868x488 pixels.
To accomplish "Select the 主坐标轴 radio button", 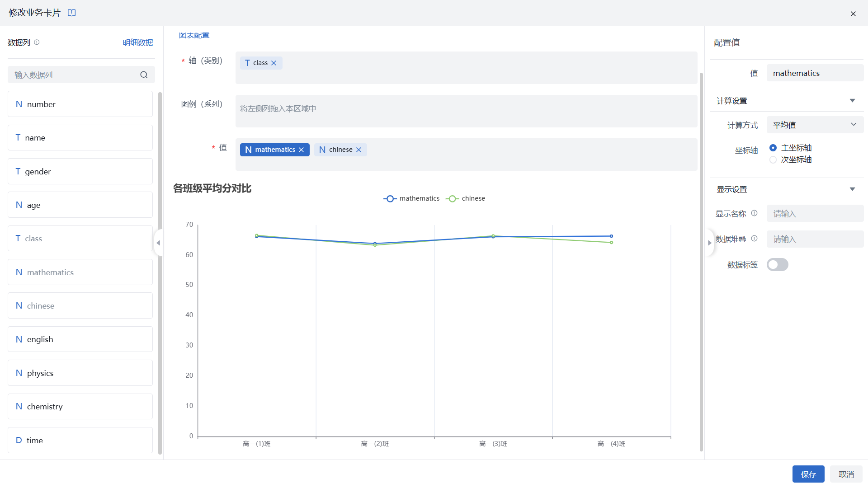I will [x=773, y=148].
